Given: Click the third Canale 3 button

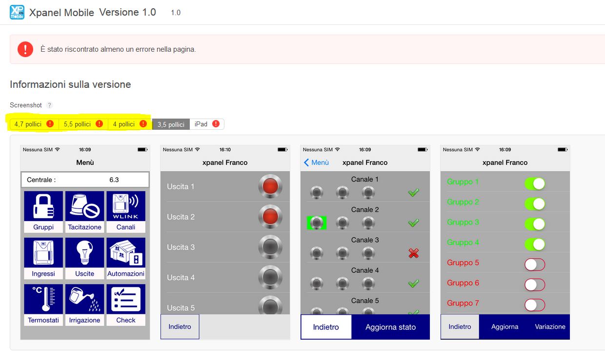Looking at the screenshot, I should tap(368, 253).
